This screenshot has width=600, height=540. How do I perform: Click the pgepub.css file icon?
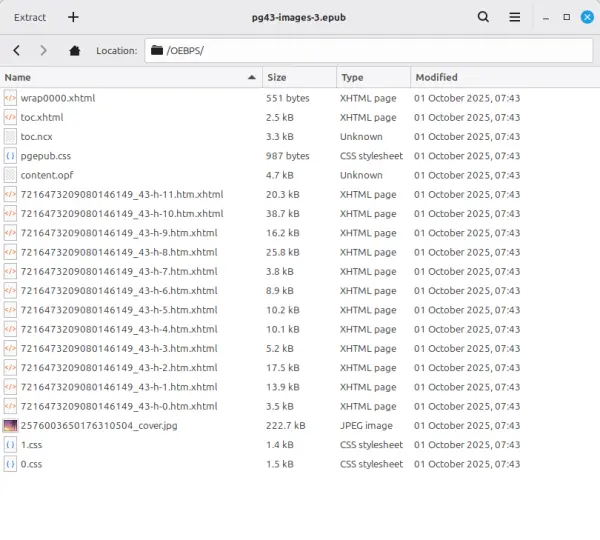tap(10, 156)
